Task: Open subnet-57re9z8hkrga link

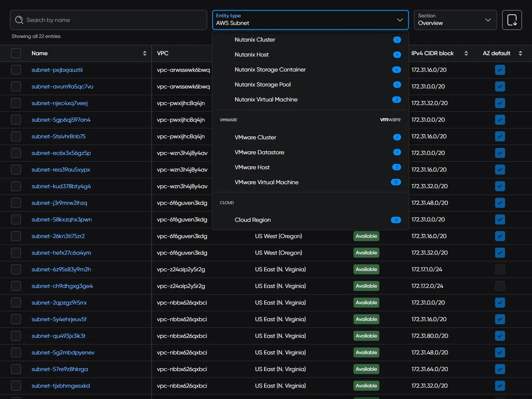Action: coord(60,369)
